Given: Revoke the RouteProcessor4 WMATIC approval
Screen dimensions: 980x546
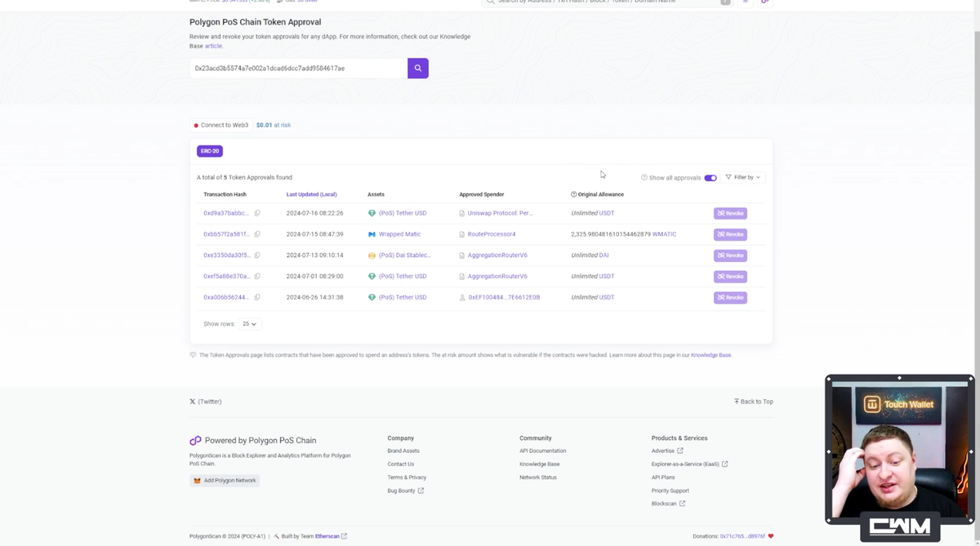Looking at the screenshot, I should pyautogui.click(x=730, y=234).
